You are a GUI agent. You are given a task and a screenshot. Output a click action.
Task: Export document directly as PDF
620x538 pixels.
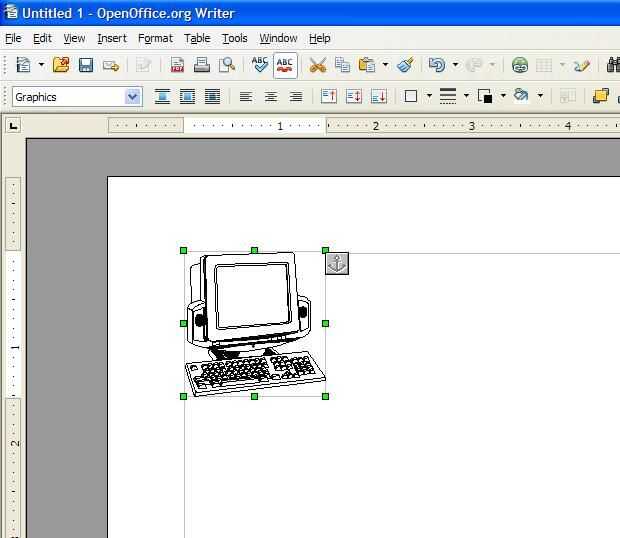(177, 65)
